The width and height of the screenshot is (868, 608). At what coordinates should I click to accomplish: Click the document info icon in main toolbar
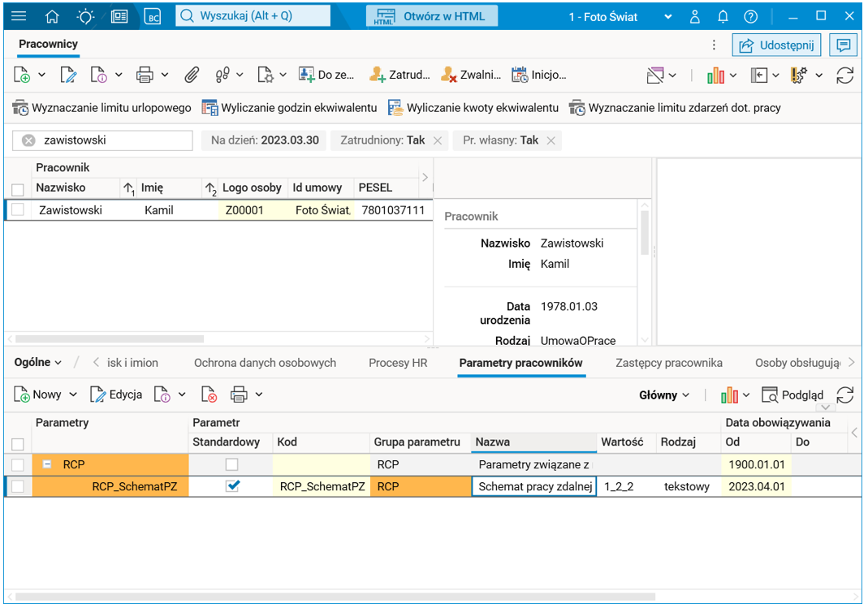(98, 75)
